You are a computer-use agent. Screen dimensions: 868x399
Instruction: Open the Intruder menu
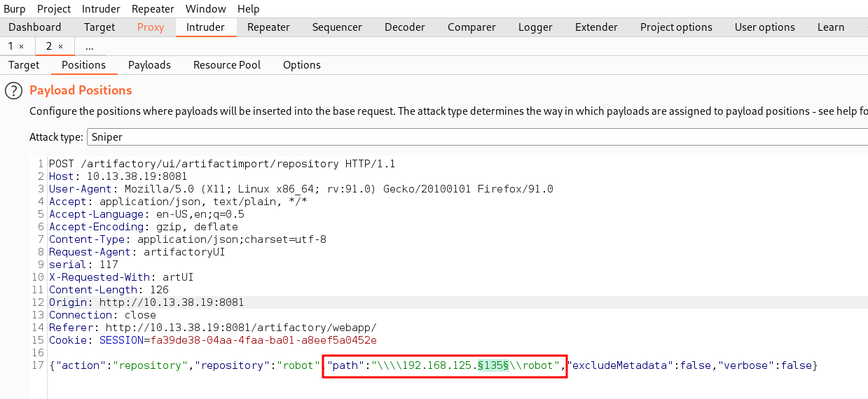[x=101, y=9]
